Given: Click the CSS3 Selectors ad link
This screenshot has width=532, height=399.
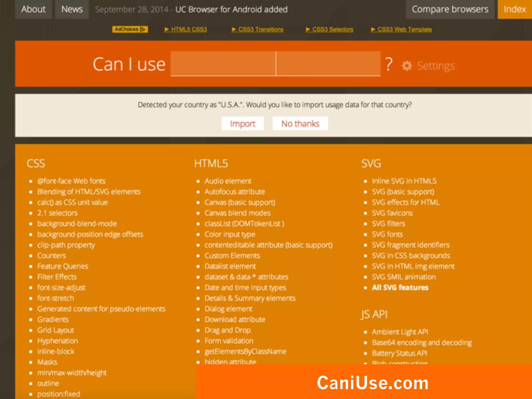Looking at the screenshot, I should [329, 29].
